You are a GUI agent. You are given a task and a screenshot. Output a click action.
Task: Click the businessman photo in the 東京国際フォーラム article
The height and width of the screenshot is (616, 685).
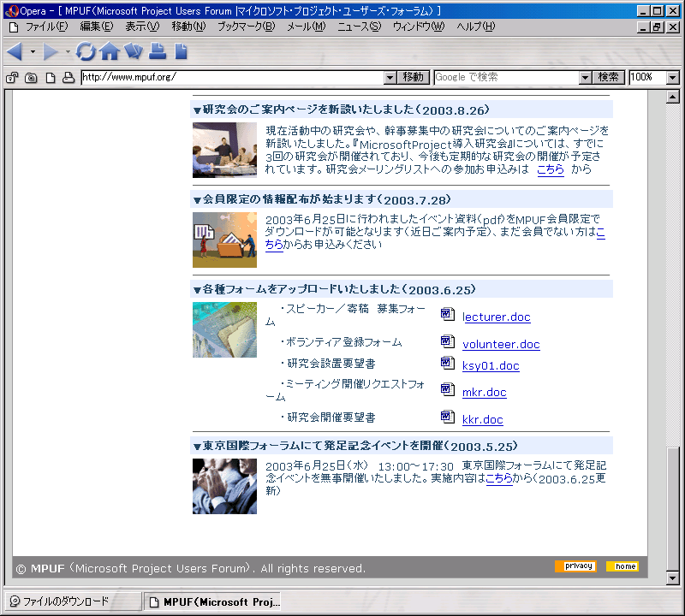[224, 486]
